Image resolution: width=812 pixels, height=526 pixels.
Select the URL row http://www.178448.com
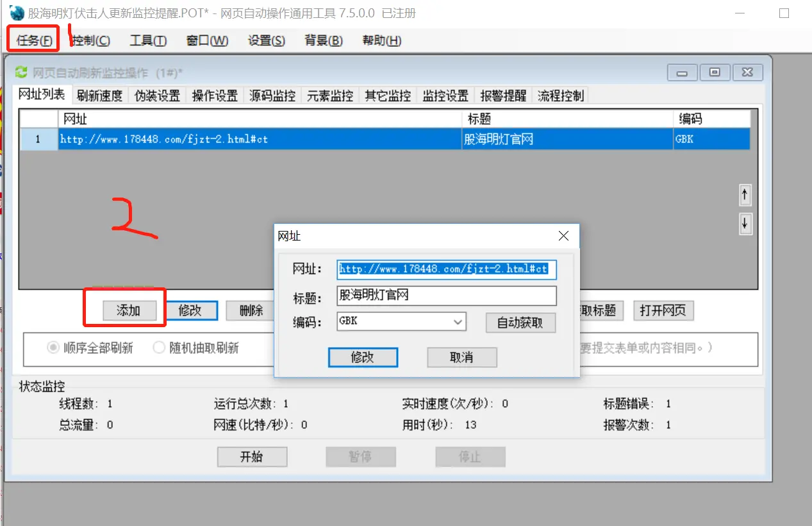pyautogui.click(x=260, y=139)
